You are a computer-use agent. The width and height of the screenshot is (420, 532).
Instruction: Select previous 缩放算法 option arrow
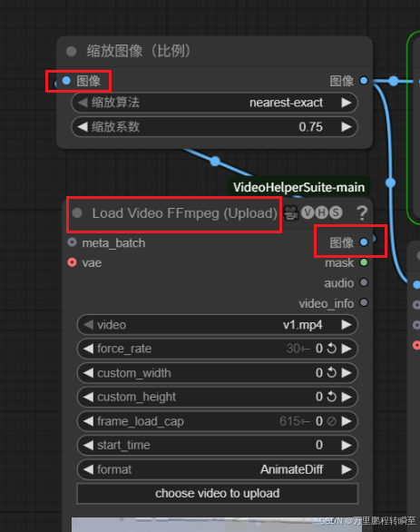point(83,103)
